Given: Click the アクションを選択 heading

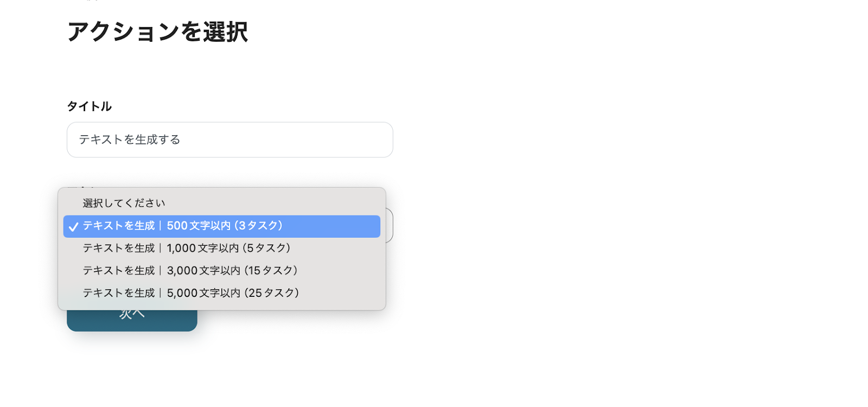Looking at the screenshot, I should [158, 32].
